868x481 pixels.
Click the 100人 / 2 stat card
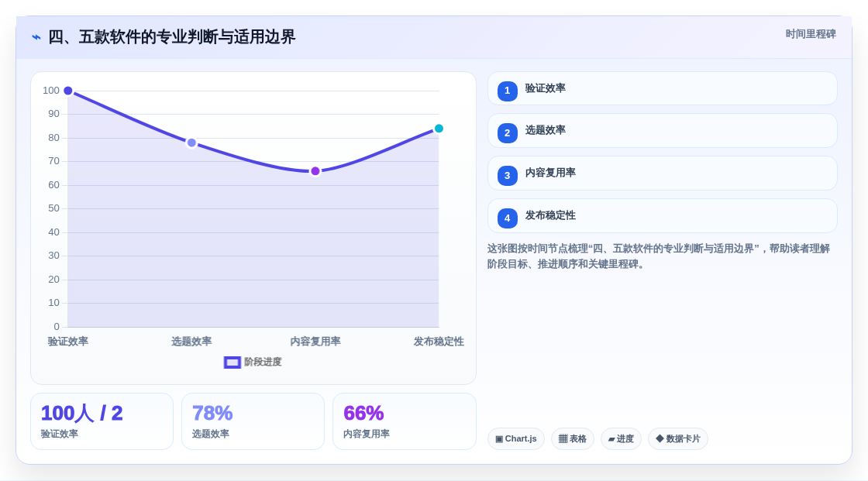(x=102, y=421)
